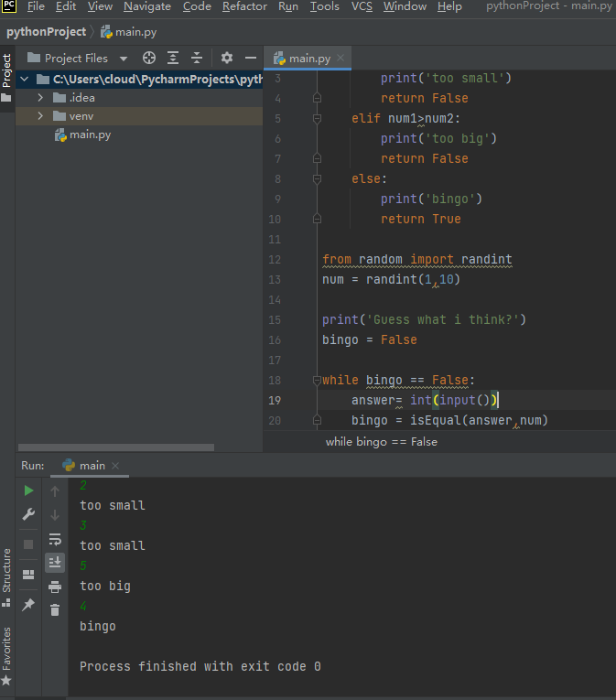Click pythonProject in the navigation breadcrumb
This screenshot has height=700, width=616.
(46, 32)
